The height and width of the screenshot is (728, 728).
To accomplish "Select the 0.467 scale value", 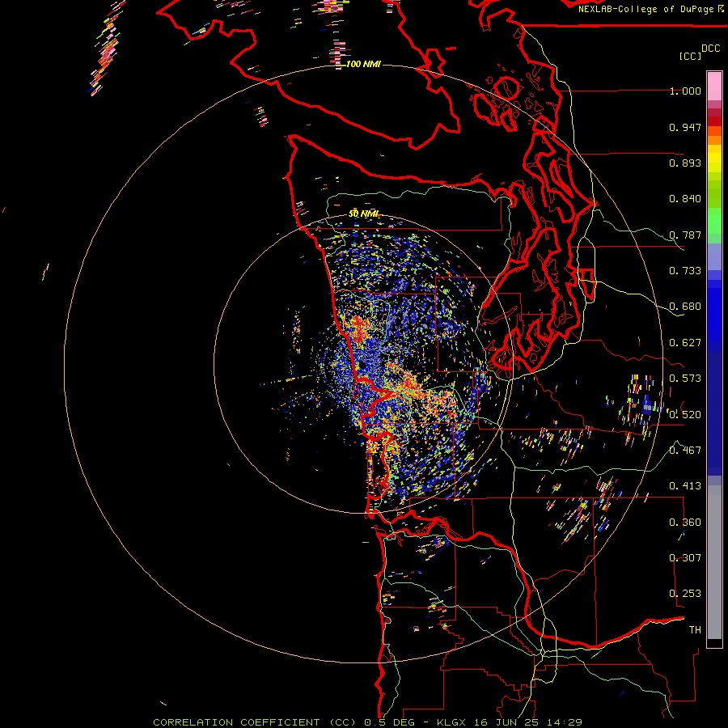I will pyautogui.click(x=685, y=450).
